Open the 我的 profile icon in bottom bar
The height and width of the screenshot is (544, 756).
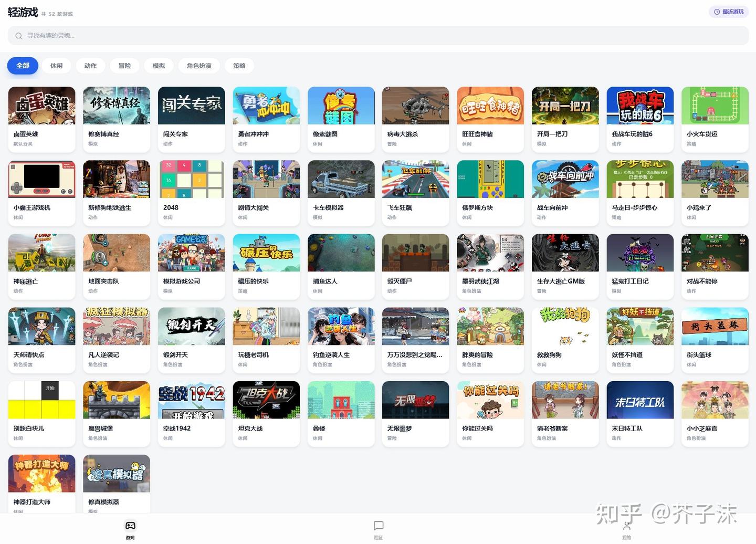point(627,526)
